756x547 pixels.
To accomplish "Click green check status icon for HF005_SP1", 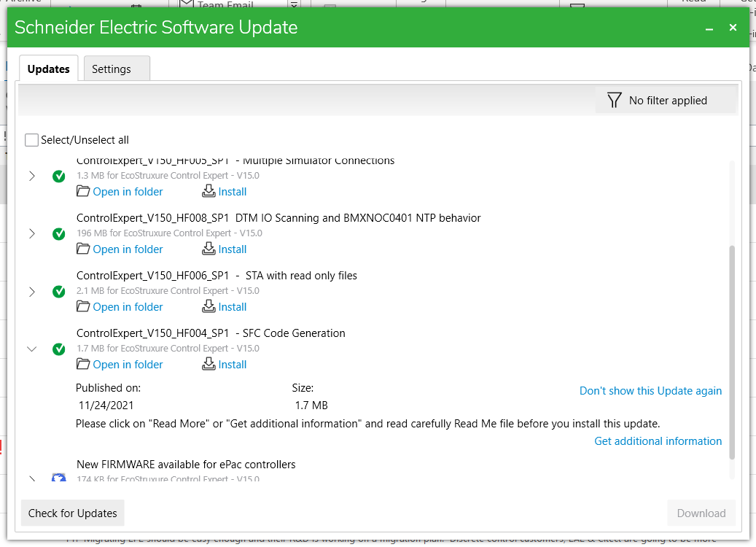I will pyautogui.click(x=59, y=176).
